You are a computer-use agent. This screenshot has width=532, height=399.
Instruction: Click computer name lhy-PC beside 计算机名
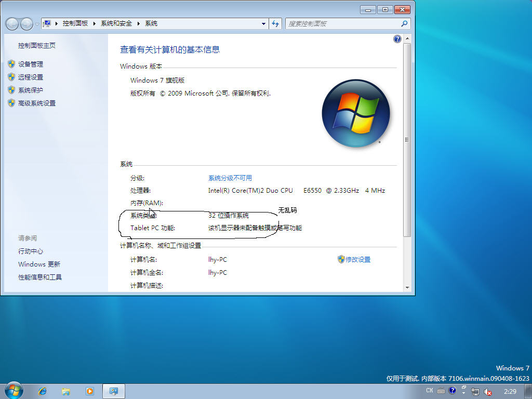tap(218, 260)
